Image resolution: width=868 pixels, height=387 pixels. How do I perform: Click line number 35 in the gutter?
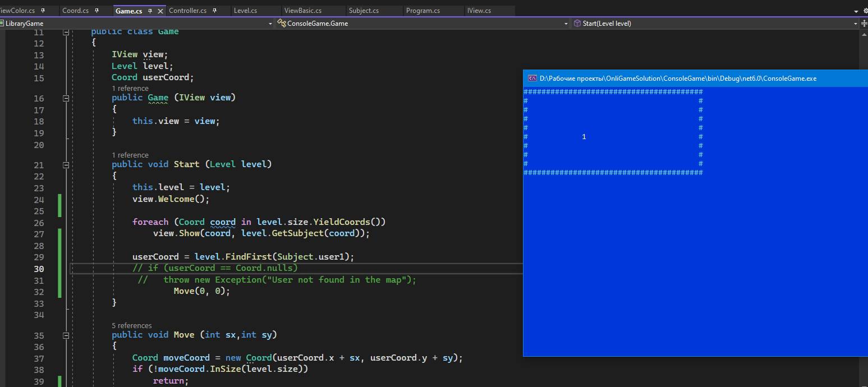[39, 336]
